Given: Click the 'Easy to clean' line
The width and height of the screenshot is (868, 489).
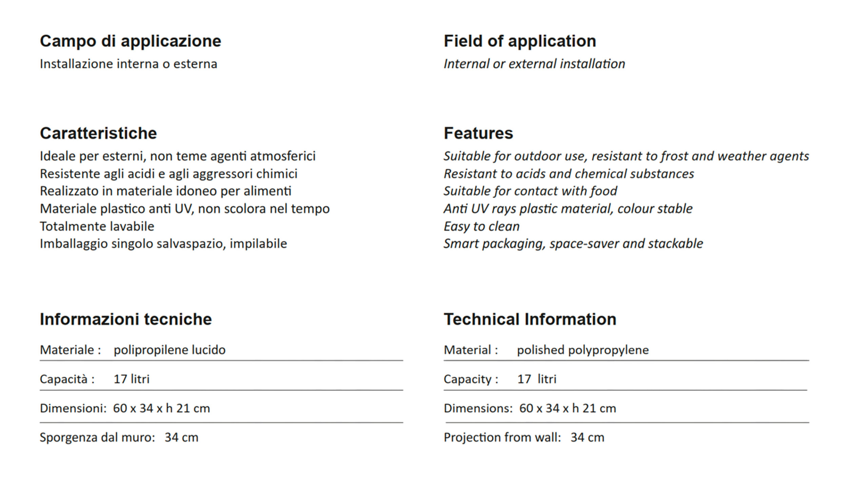Looking at the screenshot, I should click(481, 226).
